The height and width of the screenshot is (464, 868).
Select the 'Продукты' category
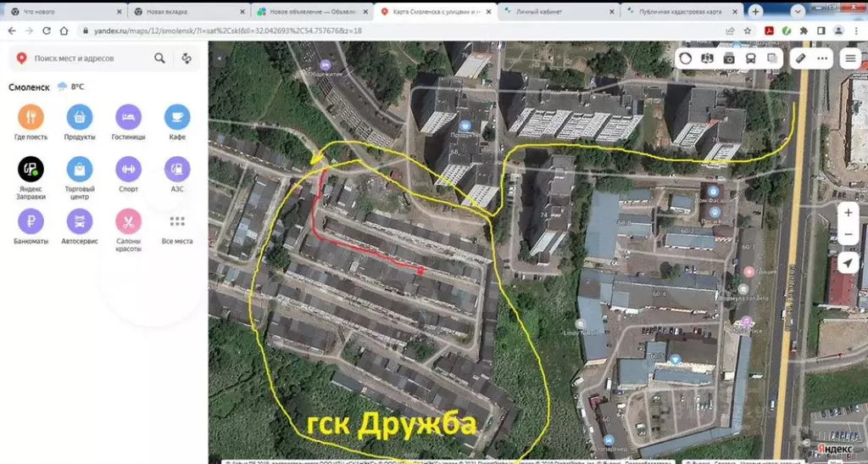coord(80,122)
